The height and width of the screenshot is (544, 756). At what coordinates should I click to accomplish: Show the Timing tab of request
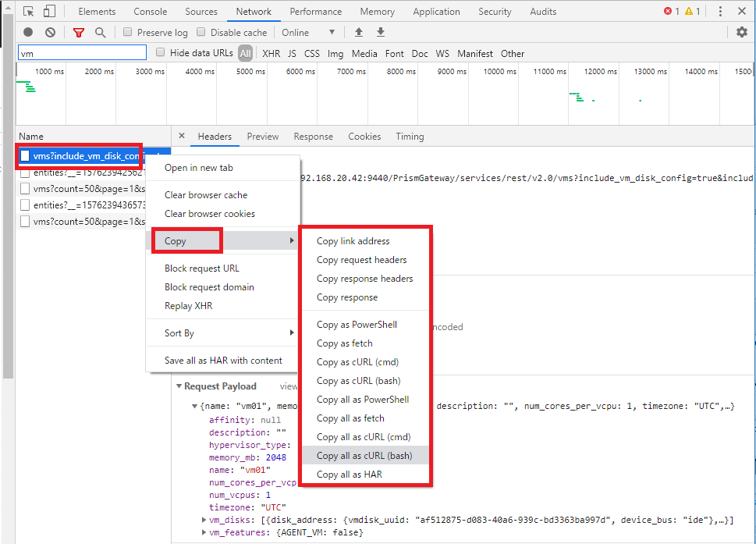point(410,137)
